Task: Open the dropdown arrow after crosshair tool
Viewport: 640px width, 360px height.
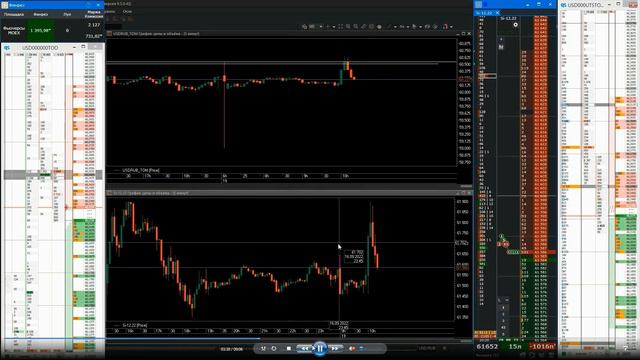Action: click(x=334, y=27)
